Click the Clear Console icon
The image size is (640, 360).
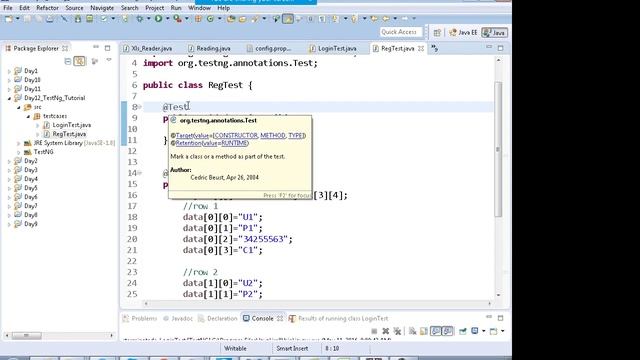(413, 331)
